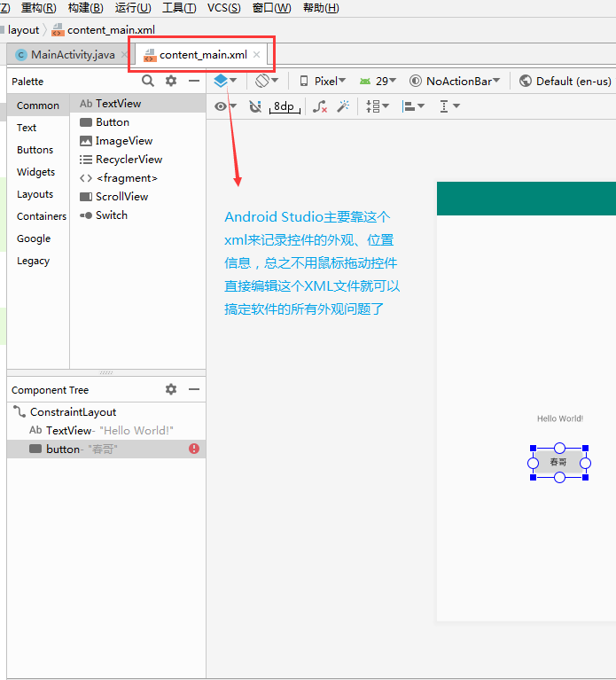This screenshot has height=680, width=616.
Task: Select the RecyclerView widget in the Palette
Action: pos(138,160)
